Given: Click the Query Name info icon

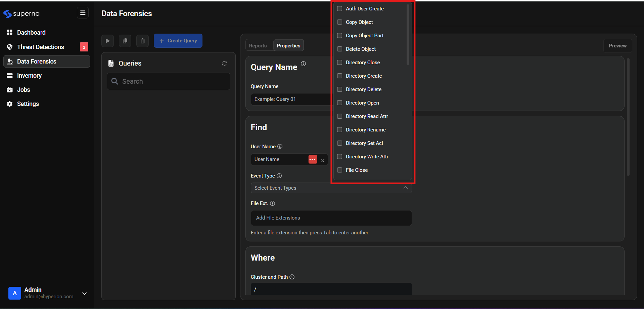Looking at the screenshot, I should [303, 64].
